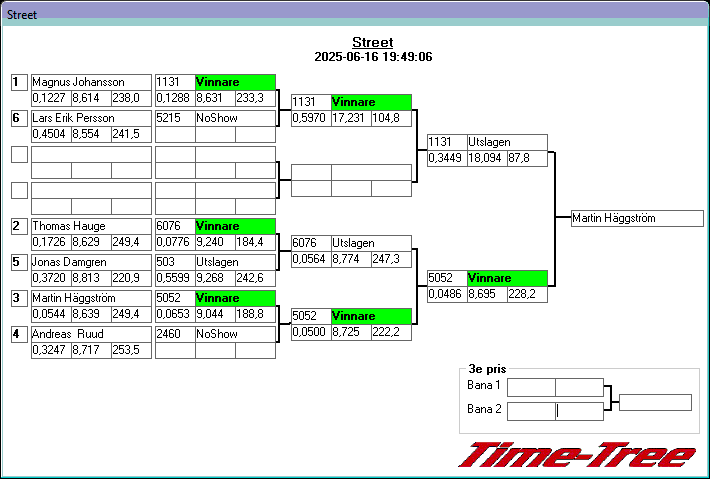The width and height of the screenshot is (710, 479).
Task: Click the 17,231 time cell
Action: pos(351,118)
